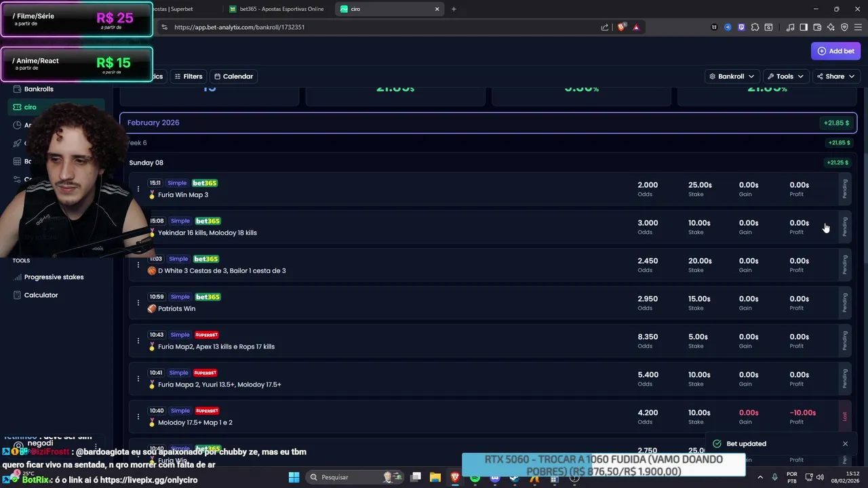Select Patriots Win bet title
The width and height of the screenshot is (868, 488).
pos(176,308)
